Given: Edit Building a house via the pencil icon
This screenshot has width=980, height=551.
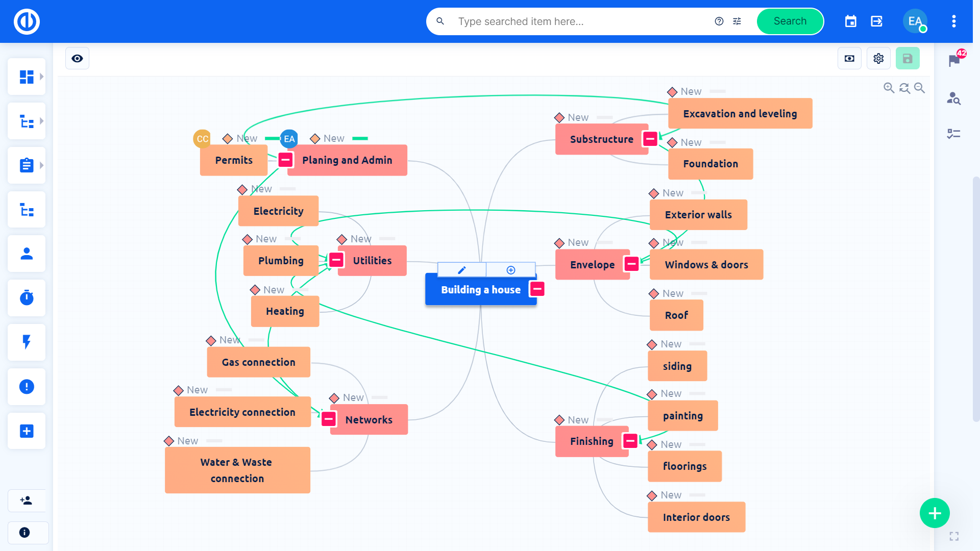Looking at the screenshot, I should coord(462,270).
